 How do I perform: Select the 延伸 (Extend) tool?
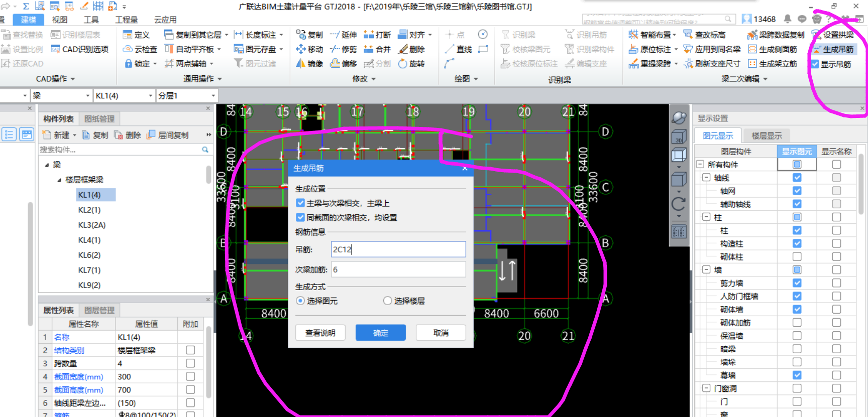coord(344,35)
